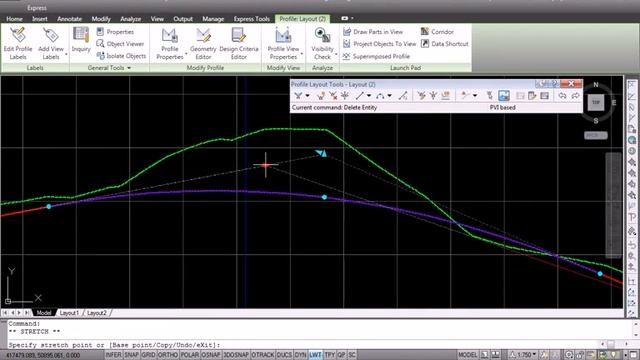Screen dimensions: 640x360
Task: Toggle DYN dynamic input
Action: click(300, 355)
